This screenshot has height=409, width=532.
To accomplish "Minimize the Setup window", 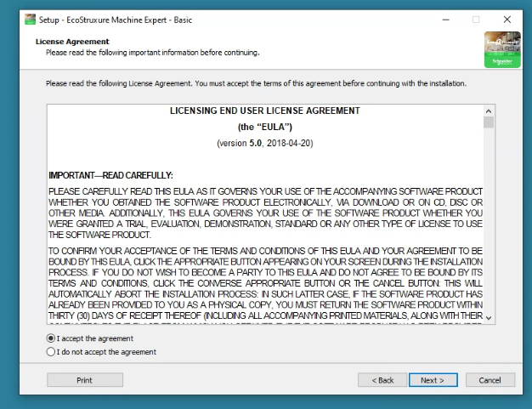I will coord(446,20).
